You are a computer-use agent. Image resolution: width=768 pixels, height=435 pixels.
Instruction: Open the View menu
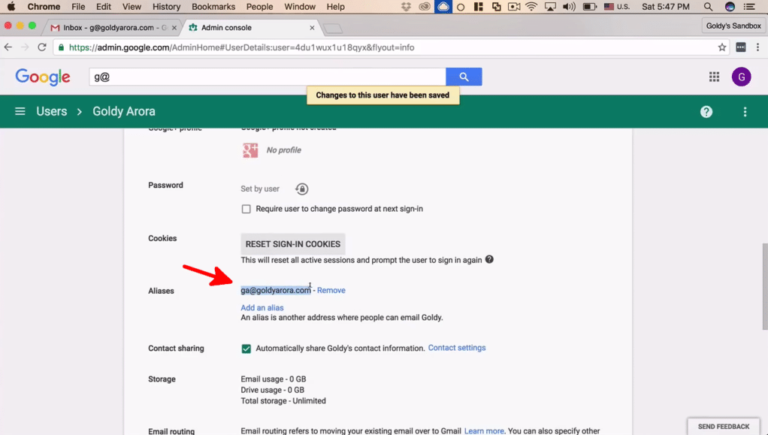[x=131, y=6]
